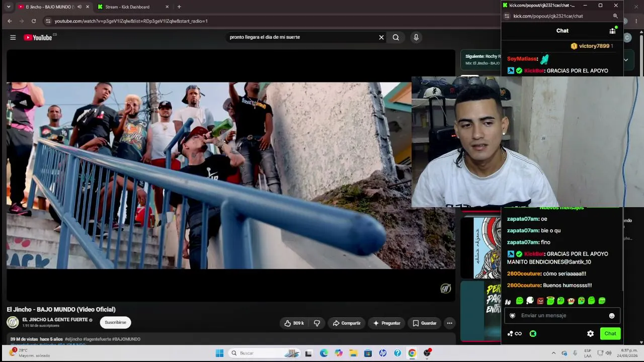
Task: Go back in the browser
Action: point(10,21)
